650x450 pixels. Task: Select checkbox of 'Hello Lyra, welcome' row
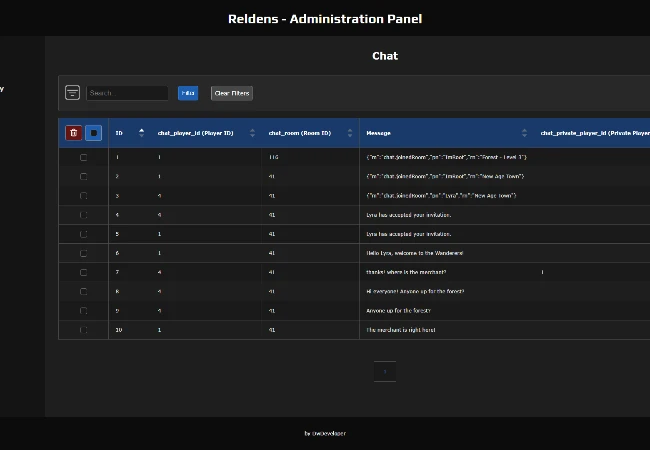coord(83,253)
